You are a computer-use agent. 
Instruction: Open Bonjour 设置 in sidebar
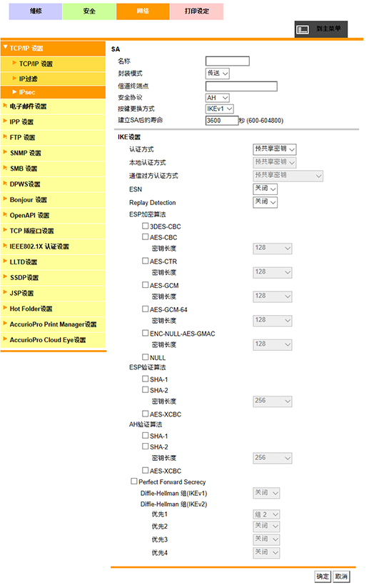(x=54, y=200)
